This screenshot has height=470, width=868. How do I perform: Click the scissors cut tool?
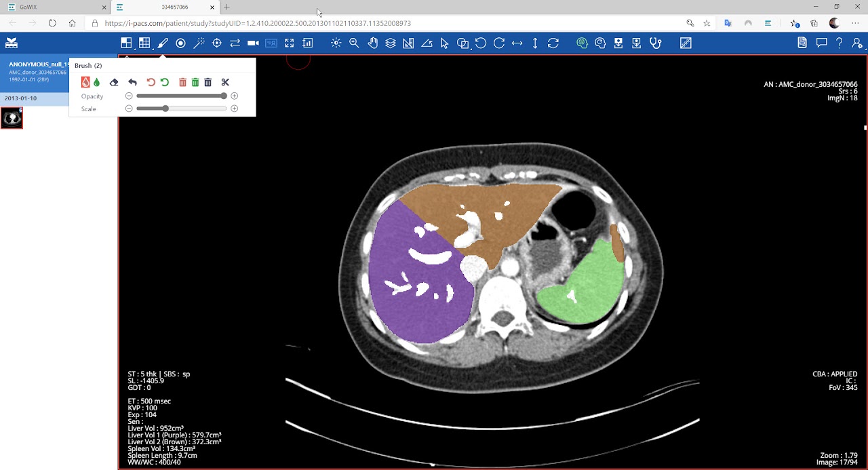[225, 82]
